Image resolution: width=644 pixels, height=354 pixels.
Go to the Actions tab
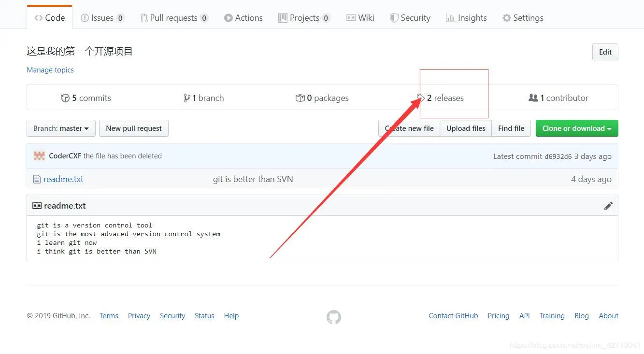243,18
